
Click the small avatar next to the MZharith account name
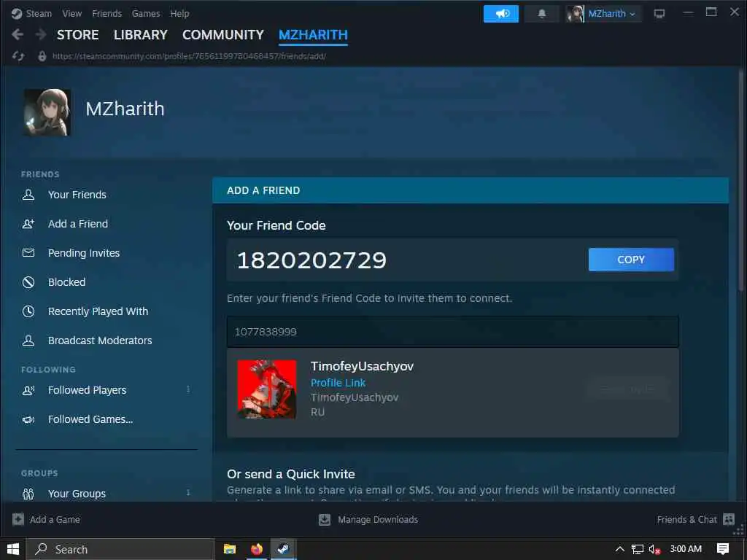[575, 13]
